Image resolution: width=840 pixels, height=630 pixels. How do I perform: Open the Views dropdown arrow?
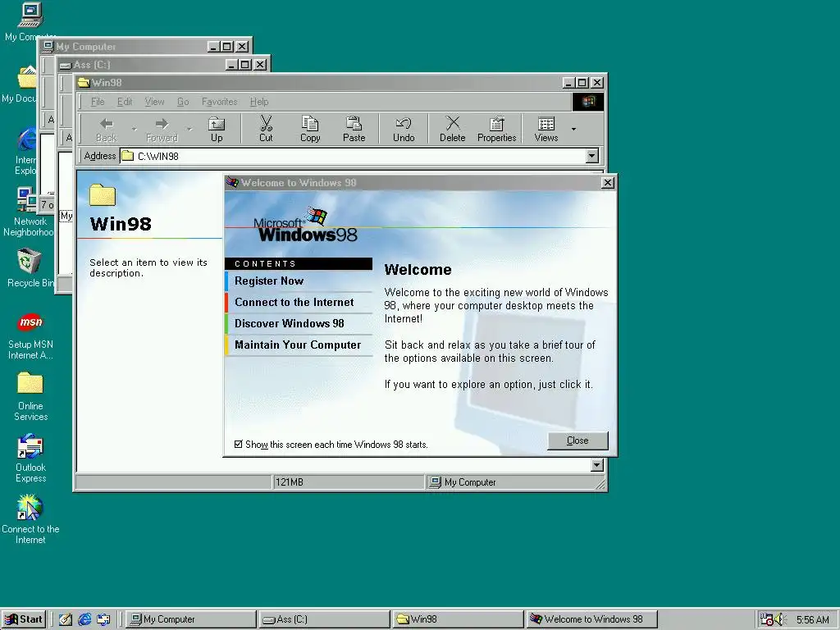click(x=573, y=129)
